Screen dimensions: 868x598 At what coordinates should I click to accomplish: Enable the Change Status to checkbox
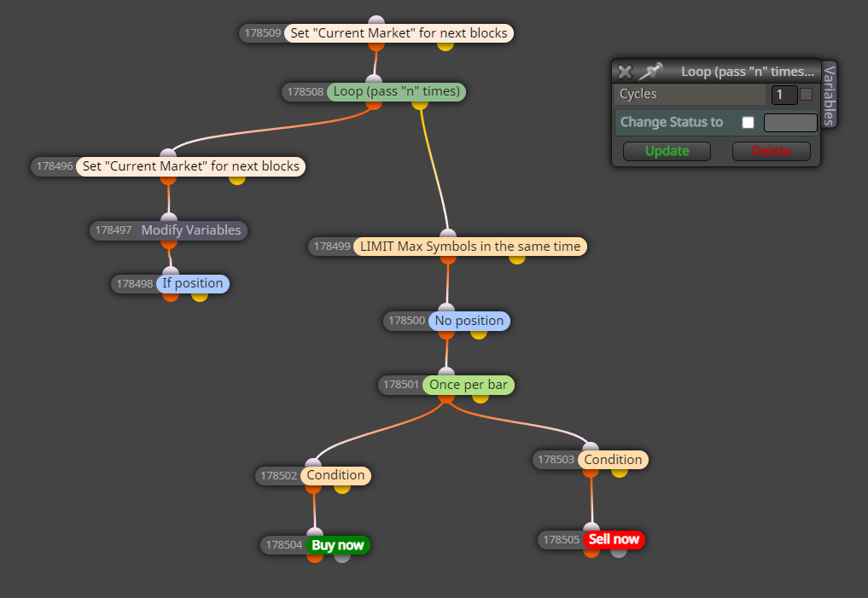(748, 122)
